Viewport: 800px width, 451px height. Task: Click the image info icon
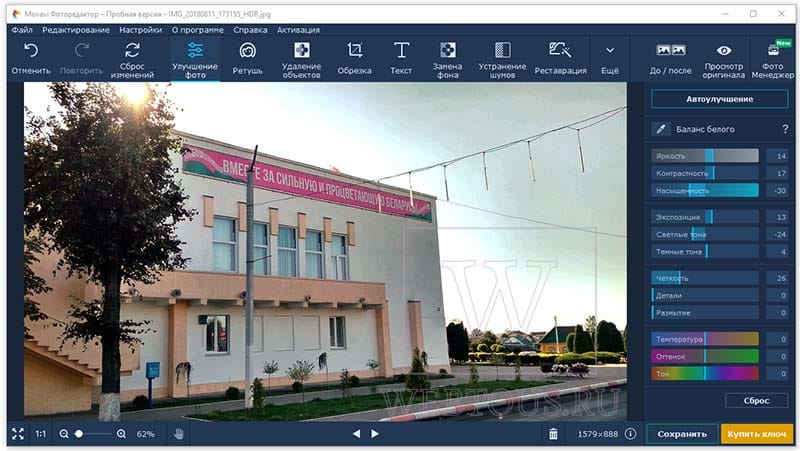631,434
